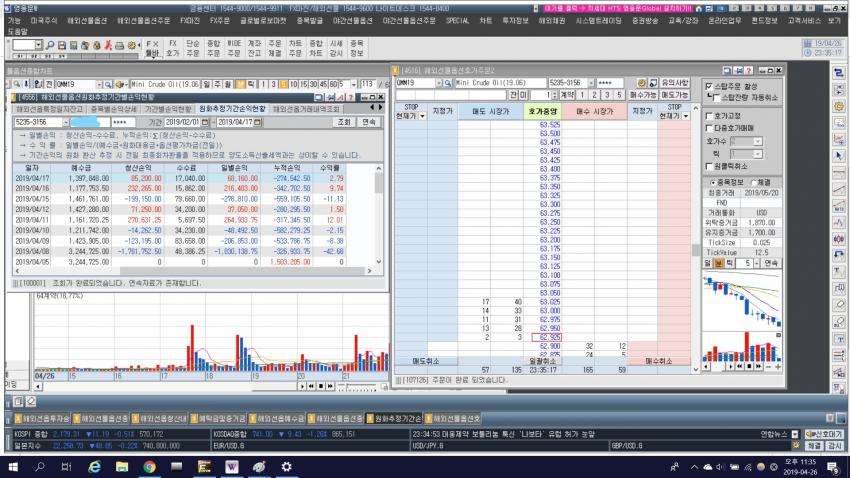Click the 유의사항 button

point(674,83)
